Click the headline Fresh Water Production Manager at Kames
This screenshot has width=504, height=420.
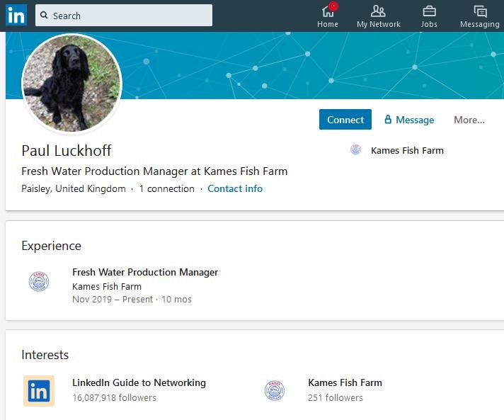154,171
